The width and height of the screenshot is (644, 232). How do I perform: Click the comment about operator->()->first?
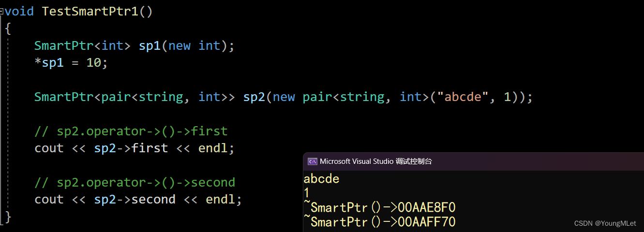131,131
